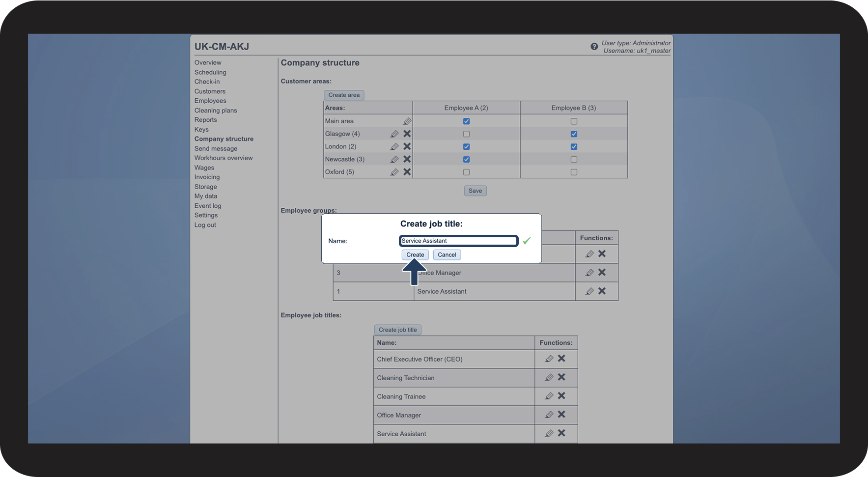Viewport: 868px width, 477px height.
Task: Click the Log out link
Action: [205, 225]
